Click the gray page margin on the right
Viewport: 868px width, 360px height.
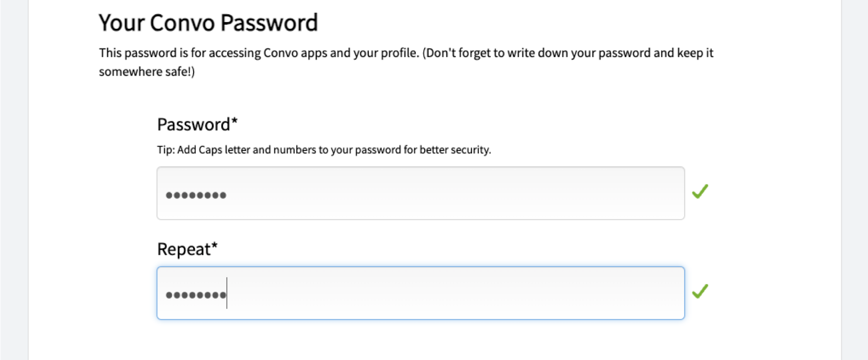(855, 180)
